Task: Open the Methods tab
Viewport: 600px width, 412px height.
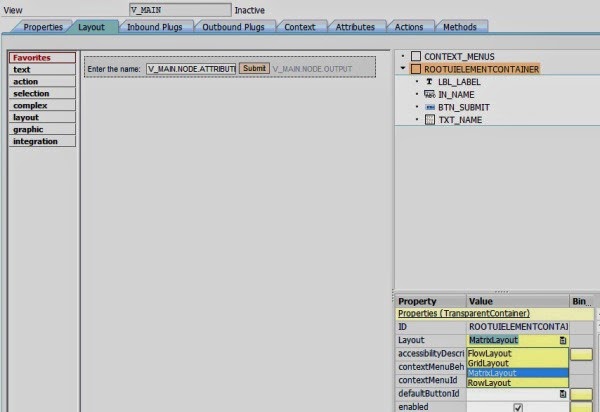Action: [459, 27]
